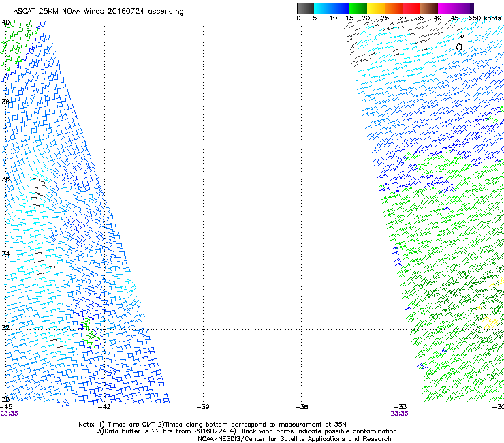
Task: Click the latitude label 38
Action: (x=5, y=102)
